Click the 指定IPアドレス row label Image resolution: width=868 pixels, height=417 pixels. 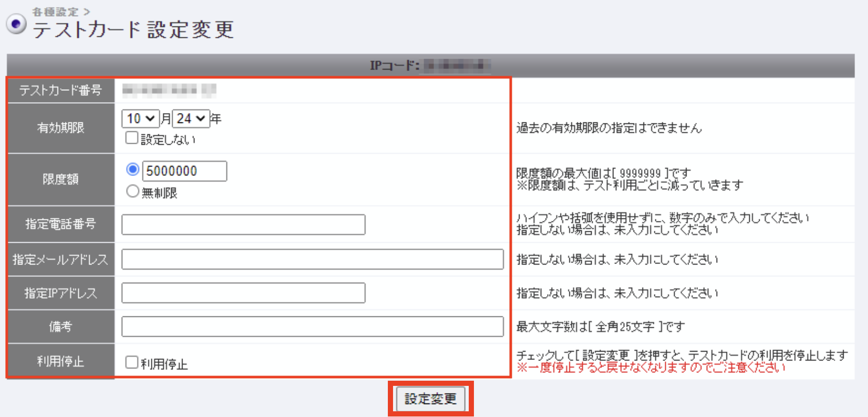[61, 293]
